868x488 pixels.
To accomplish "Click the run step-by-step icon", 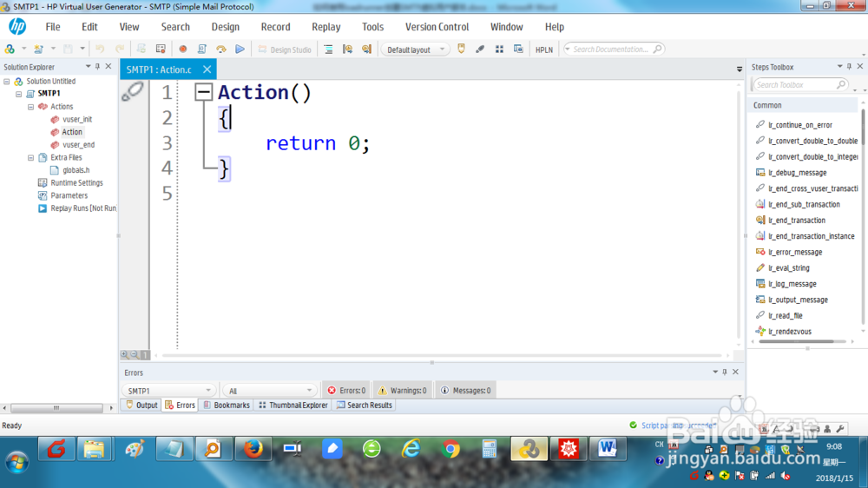I will pos(220,49).
